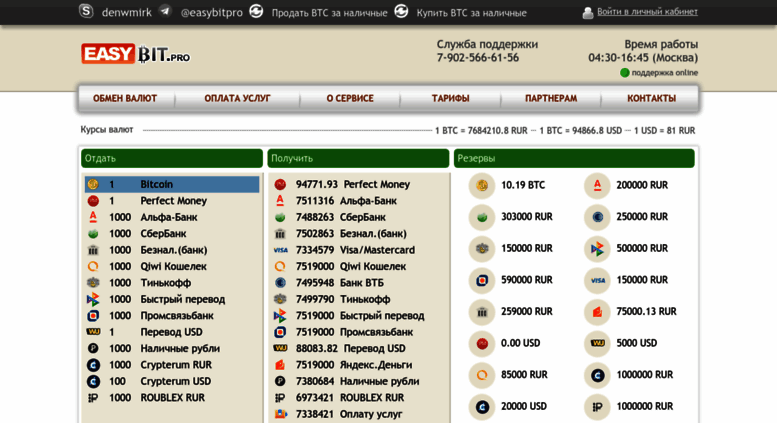Click the Яндекс reserve icon by 75000.13 RUR
The height and width of the screenshot is (423, 777).
pos(597,312)
